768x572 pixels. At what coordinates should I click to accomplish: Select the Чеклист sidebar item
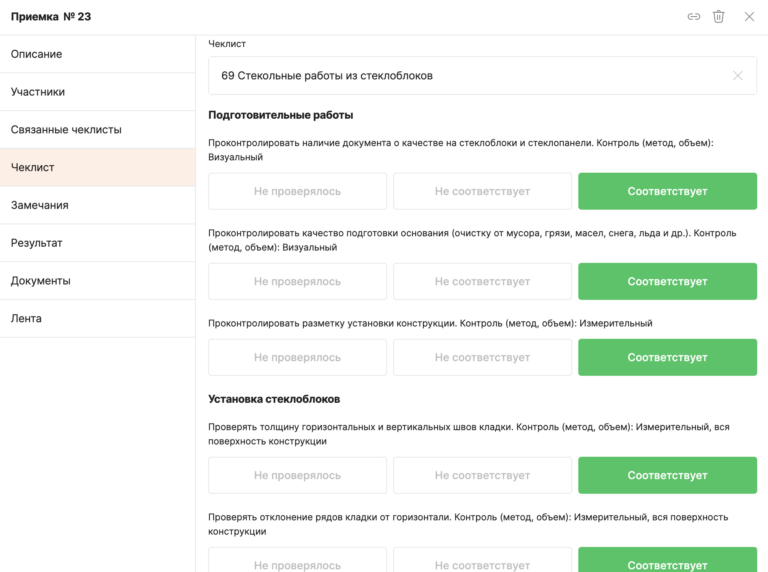[x=97, y=168]
